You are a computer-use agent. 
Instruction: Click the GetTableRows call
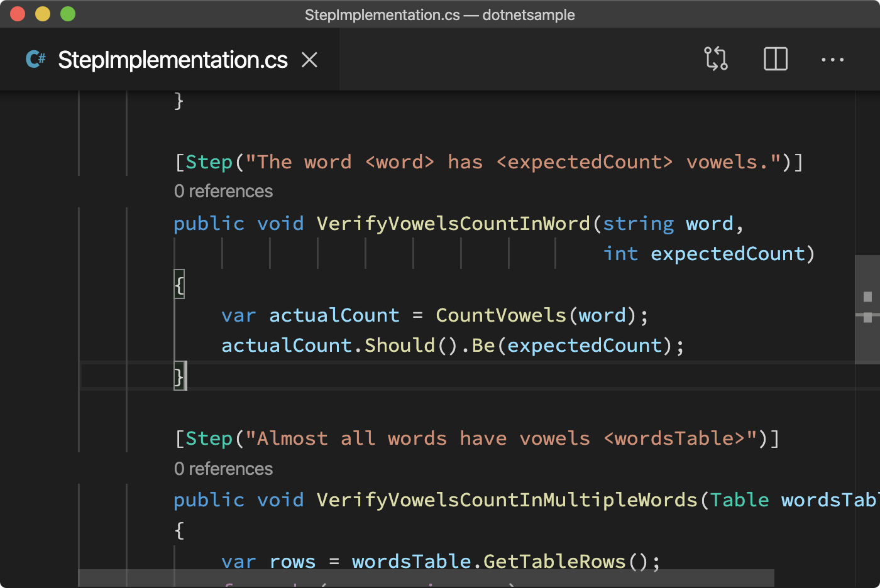point(554,562)
